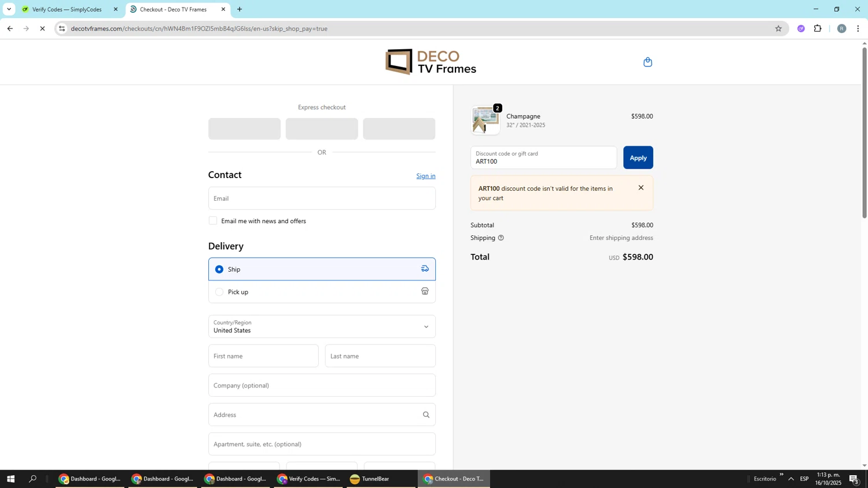Open the Windows notification center

click(854, 479)
